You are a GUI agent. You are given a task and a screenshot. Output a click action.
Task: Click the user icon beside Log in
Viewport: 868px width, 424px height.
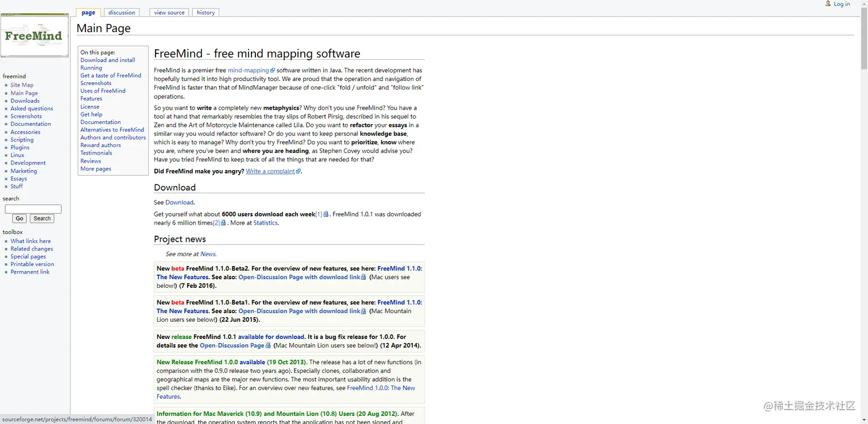(x=828, y=3)
